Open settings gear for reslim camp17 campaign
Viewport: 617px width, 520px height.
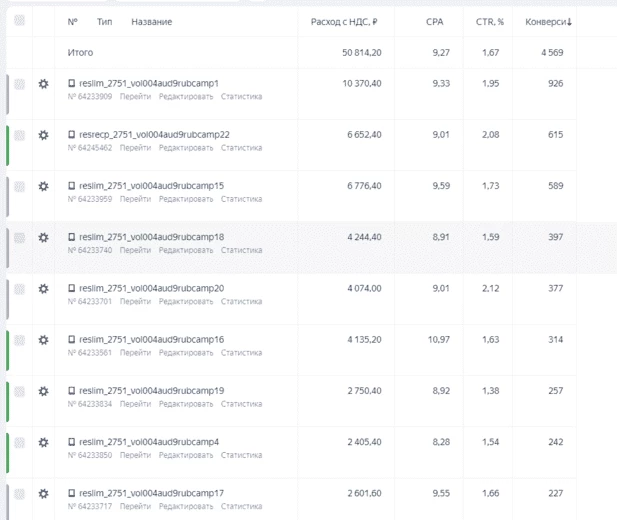point(43,493)
